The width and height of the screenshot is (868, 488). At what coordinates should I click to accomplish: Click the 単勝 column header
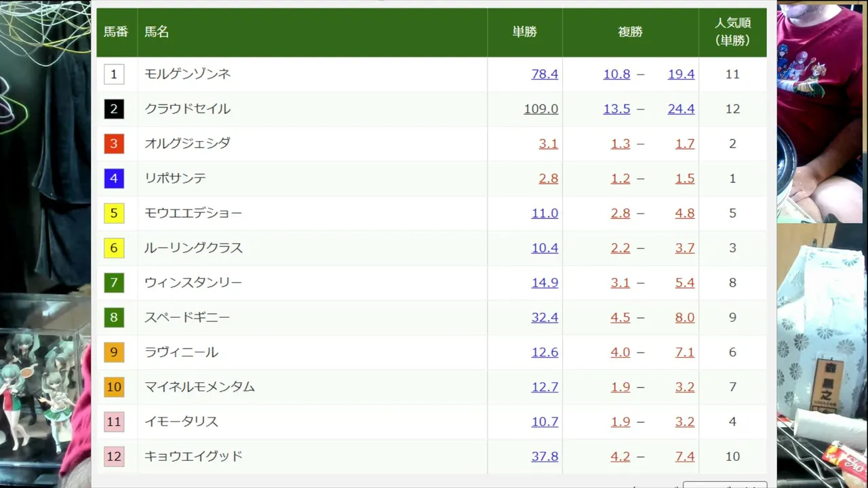(x=525, y=32)
